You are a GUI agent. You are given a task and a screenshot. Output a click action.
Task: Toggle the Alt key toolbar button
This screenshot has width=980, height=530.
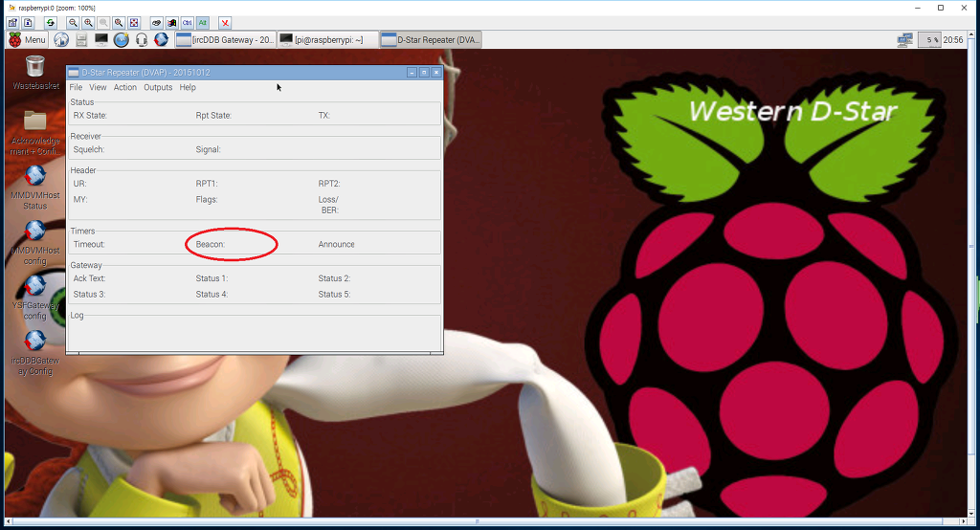click(203, 23)
